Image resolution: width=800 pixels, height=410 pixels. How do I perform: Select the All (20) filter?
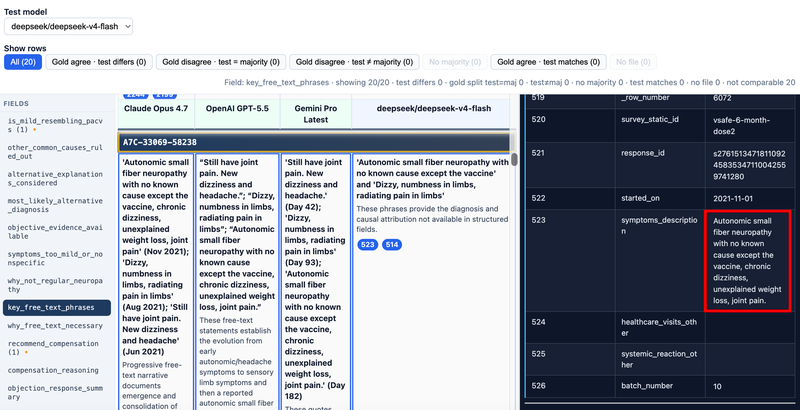click(x=23, y=62)
